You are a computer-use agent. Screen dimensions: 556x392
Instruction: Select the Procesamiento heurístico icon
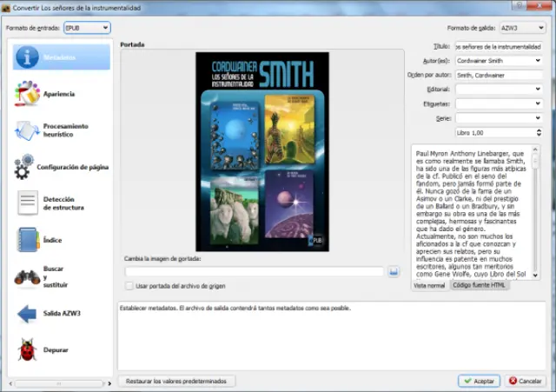(x=27, y=130)
